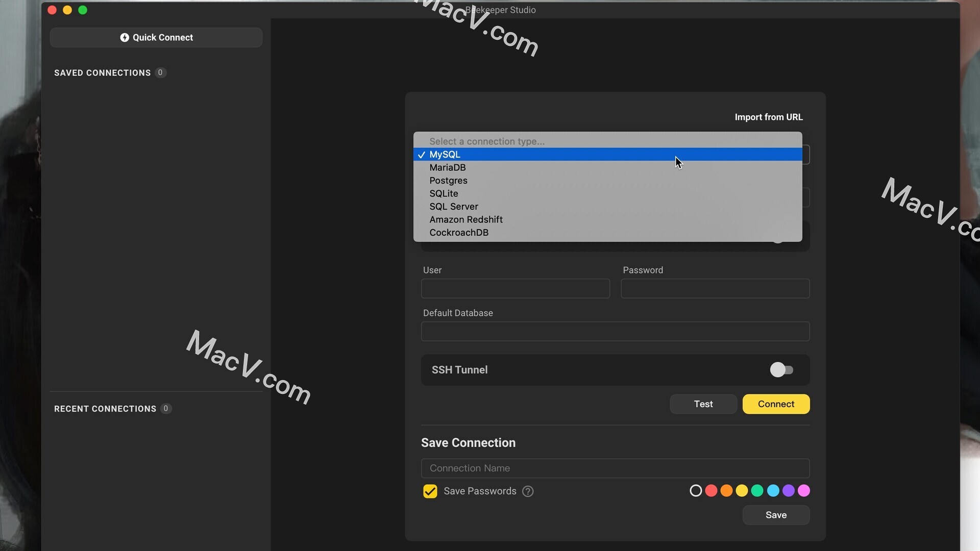The image size is (980, 551).
Task: Select SQL Server connection type
Action: point(454,206)
